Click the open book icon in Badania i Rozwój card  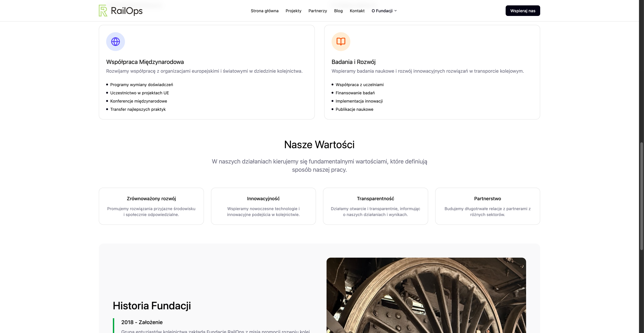tap(341, 41)
